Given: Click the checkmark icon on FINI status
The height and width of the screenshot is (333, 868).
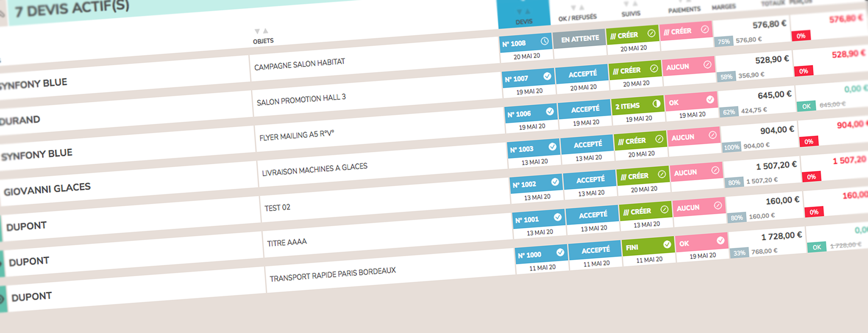Looking at the screenshot, I should tap(667, 244).
